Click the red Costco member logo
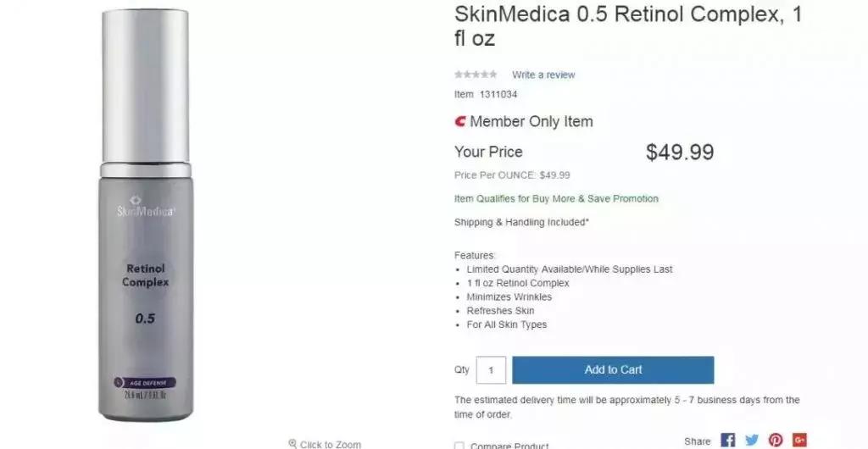 tap(460, 122)
